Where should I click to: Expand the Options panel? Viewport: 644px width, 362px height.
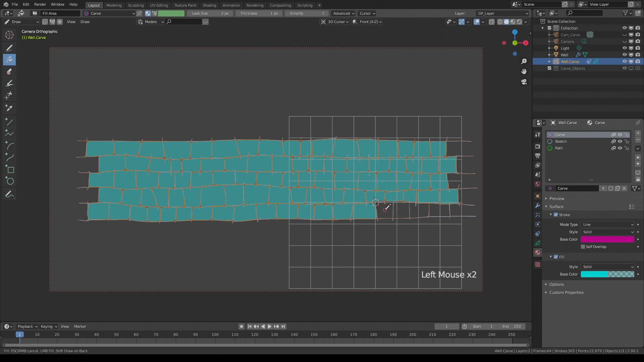556,285
